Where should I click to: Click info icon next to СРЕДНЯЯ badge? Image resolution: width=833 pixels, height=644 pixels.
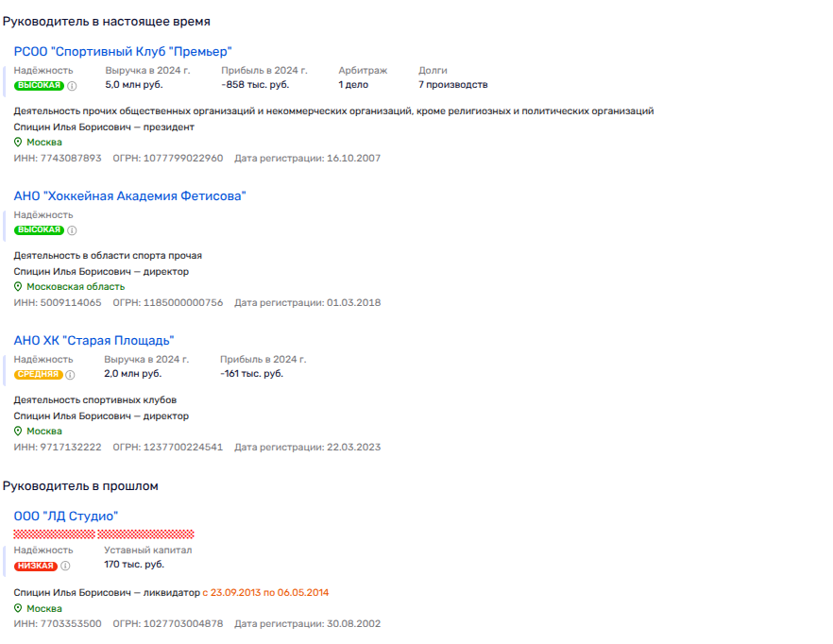click(x=71, y=375)
